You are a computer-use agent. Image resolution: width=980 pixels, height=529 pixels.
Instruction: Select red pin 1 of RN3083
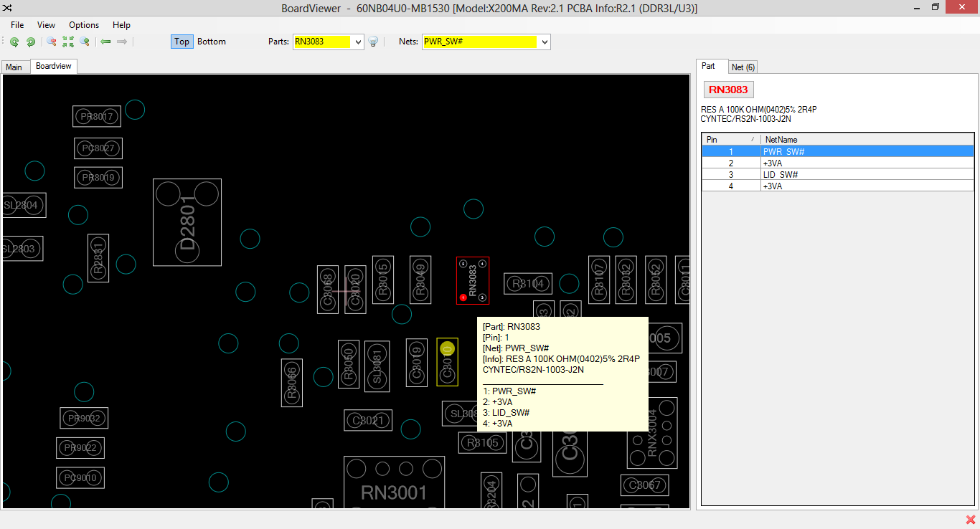coord(463,297)
